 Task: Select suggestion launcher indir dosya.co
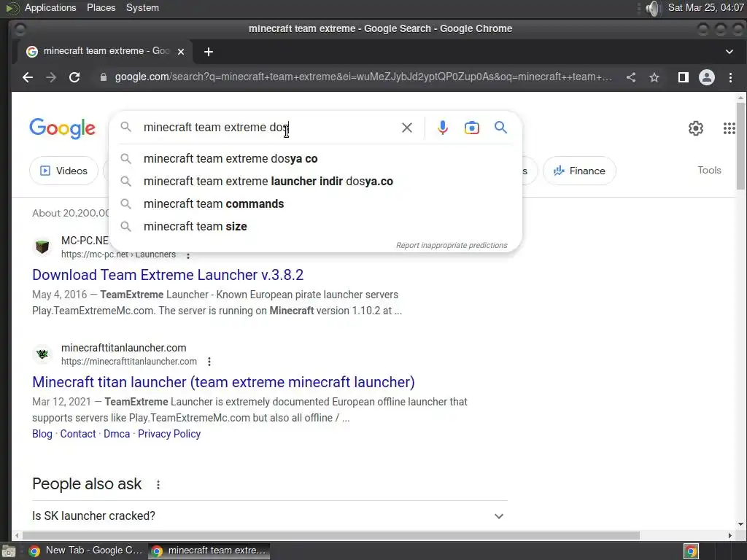pyautogui.click(x=315, y=182)
